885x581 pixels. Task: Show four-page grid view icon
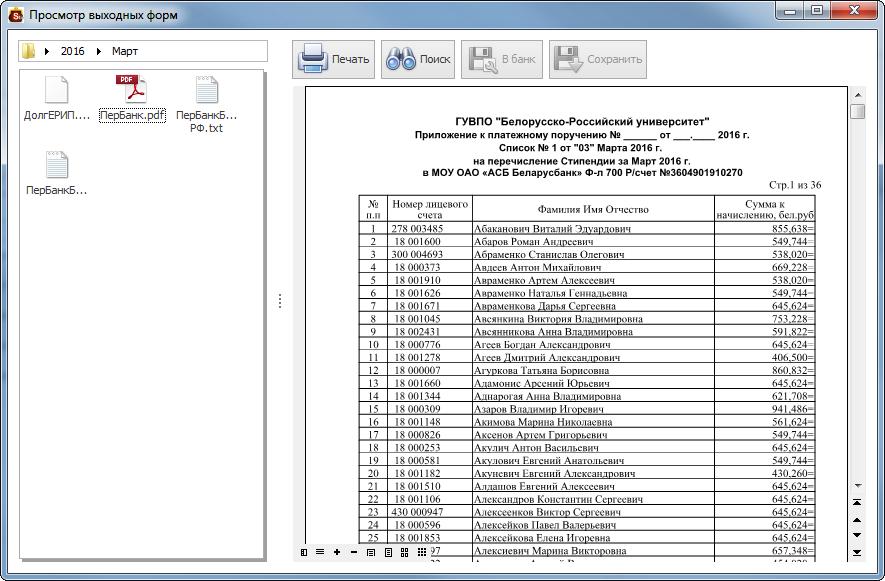point(405,552)
